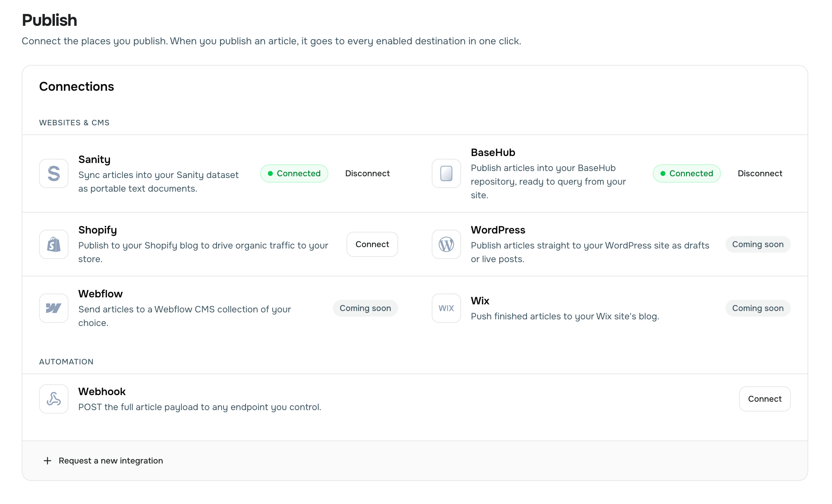Click the BaseHub logo icon
This screenshot has height=504, width=832.
(x=446, y=173)
